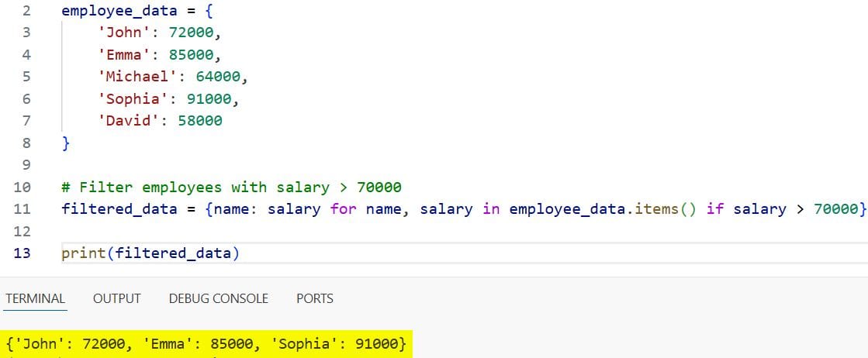Switch to the OUTPUT panel tab
This screenshot has height=358, width=868.
point(116,298)
